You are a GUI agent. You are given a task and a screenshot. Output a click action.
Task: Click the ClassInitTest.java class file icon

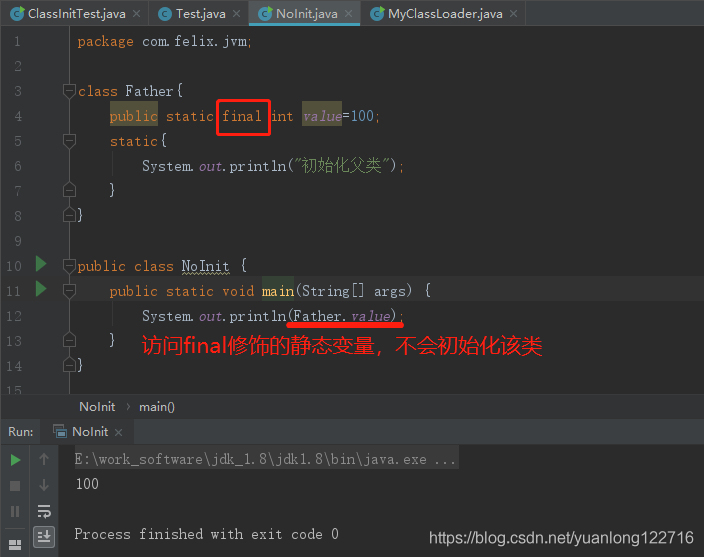pyautogui.click(x=17, y=14)
